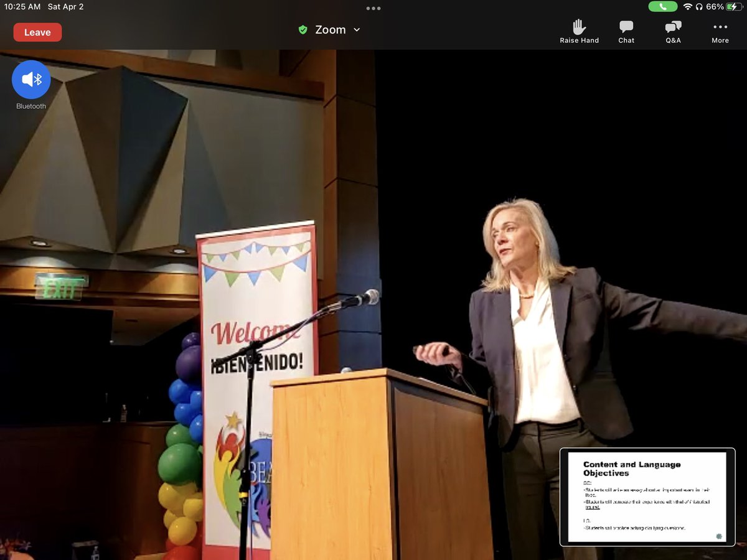This screenshot has width=747, height=560.
Task: Tap the 66% battery percentage
Action: pyautogui.click(x=715, y=7)
